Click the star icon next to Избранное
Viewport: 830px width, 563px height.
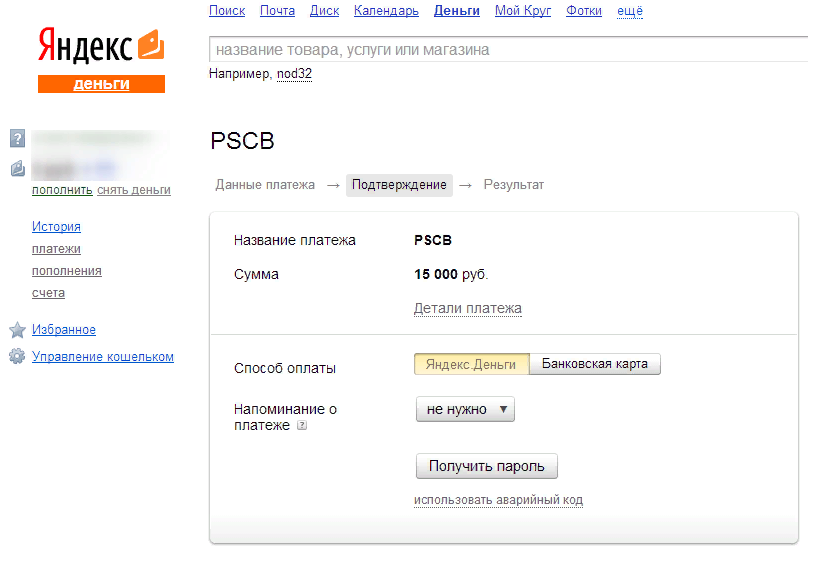pyautogui.click(x=17, y=330)
